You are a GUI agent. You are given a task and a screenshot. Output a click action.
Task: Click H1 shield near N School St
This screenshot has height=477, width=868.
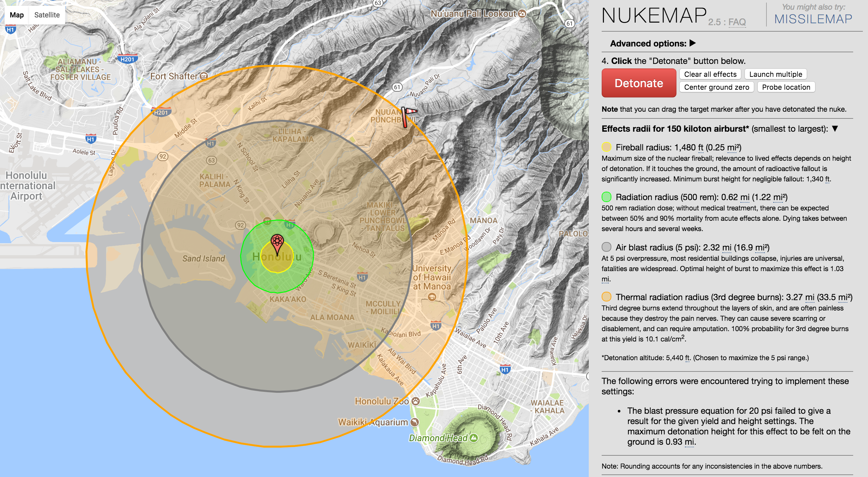(x=211, y=143)
